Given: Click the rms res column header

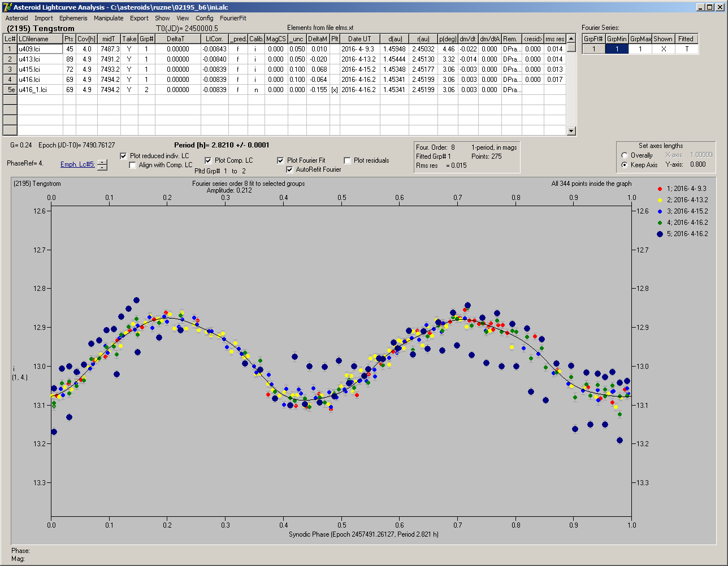Looking at the screenshot, I should pos(554,39).
